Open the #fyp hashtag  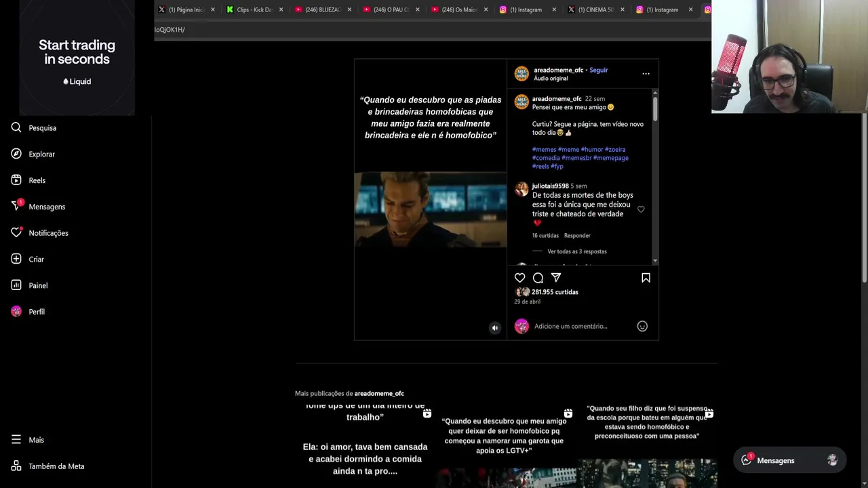click(x=557, y=166)
